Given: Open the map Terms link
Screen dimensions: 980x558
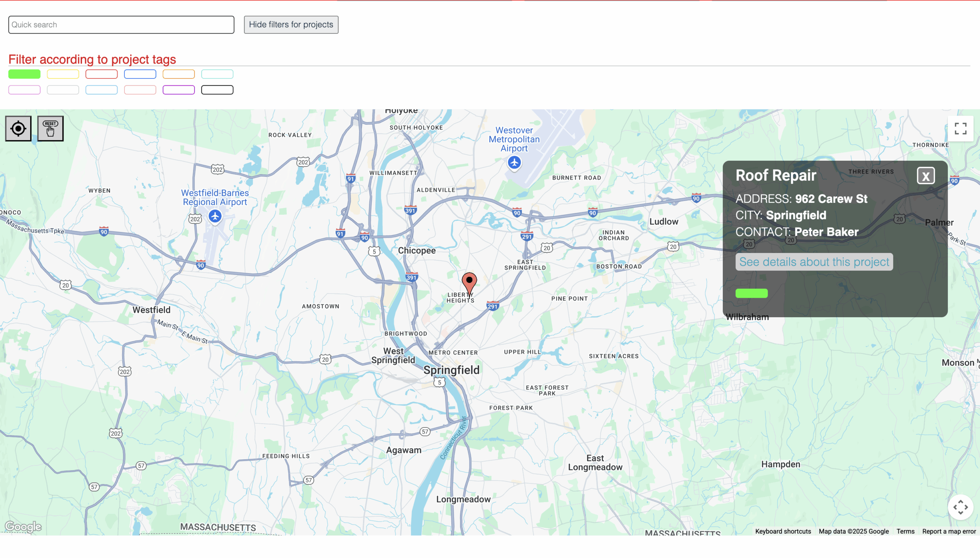Looking at the screenshot, I should click(905, 531).
